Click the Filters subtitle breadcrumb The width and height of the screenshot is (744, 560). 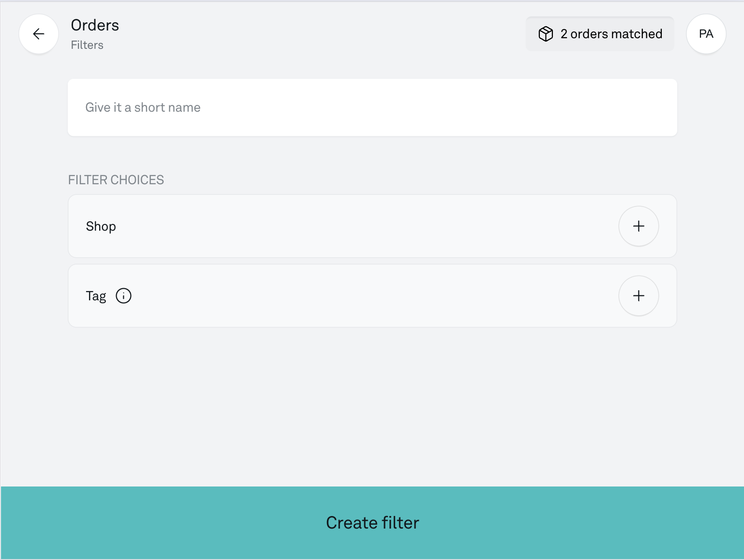(87, 45)
